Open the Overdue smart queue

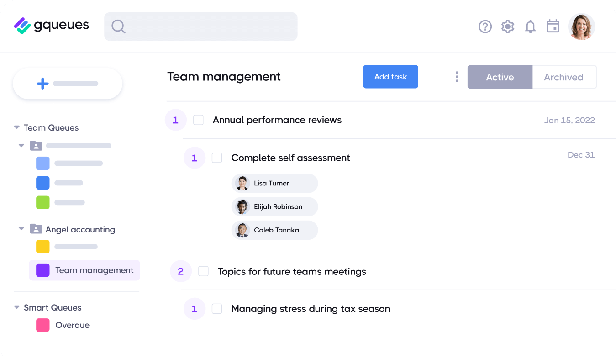point(72,325)
